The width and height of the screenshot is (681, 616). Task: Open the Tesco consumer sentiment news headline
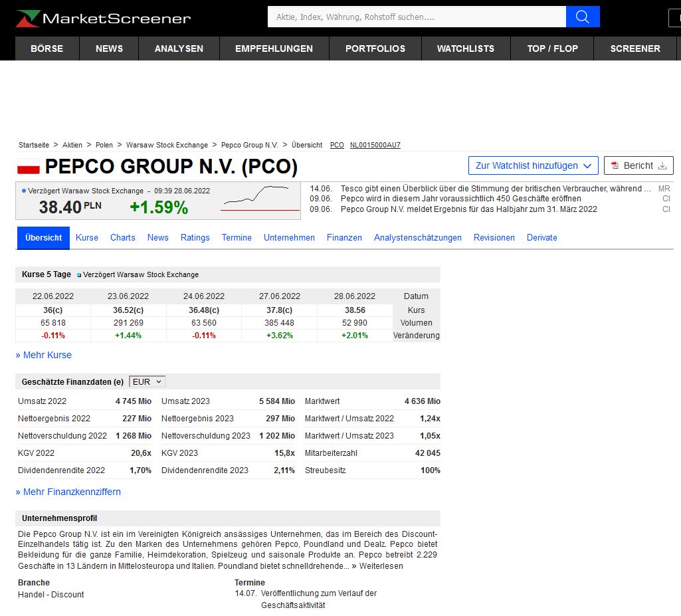[496, 189]
